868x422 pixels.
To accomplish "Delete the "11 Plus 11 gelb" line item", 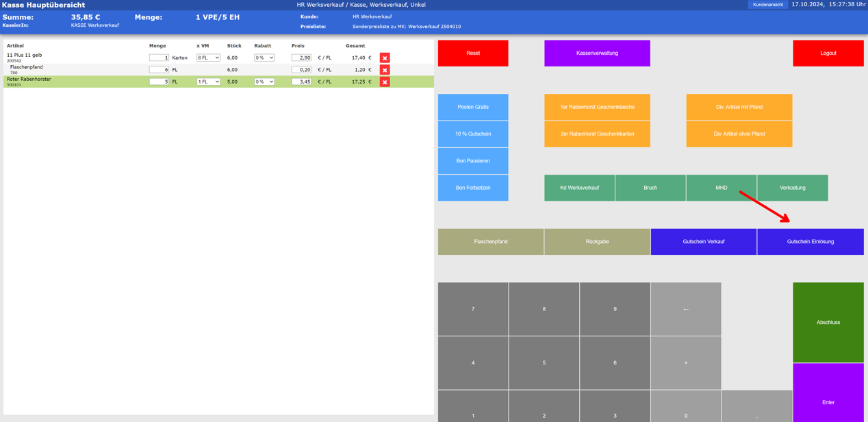I will point(384,58).
